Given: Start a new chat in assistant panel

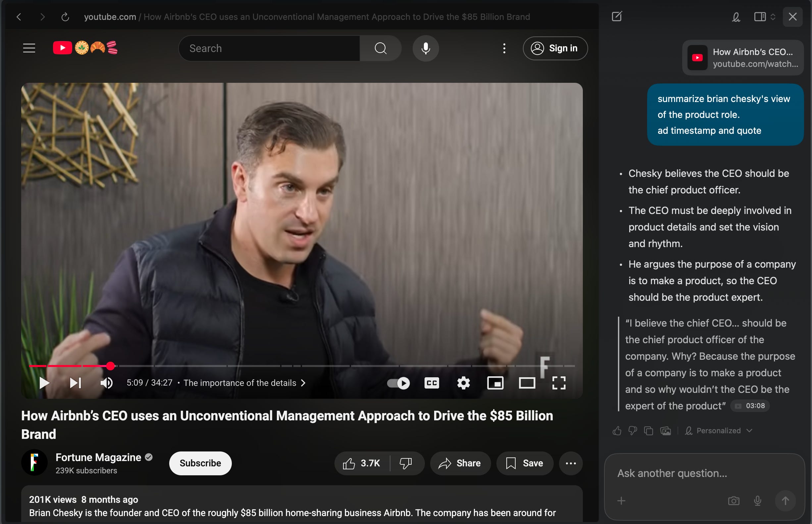Looking at the screenshot, I should pyautogui.click(x=616, y=16).
